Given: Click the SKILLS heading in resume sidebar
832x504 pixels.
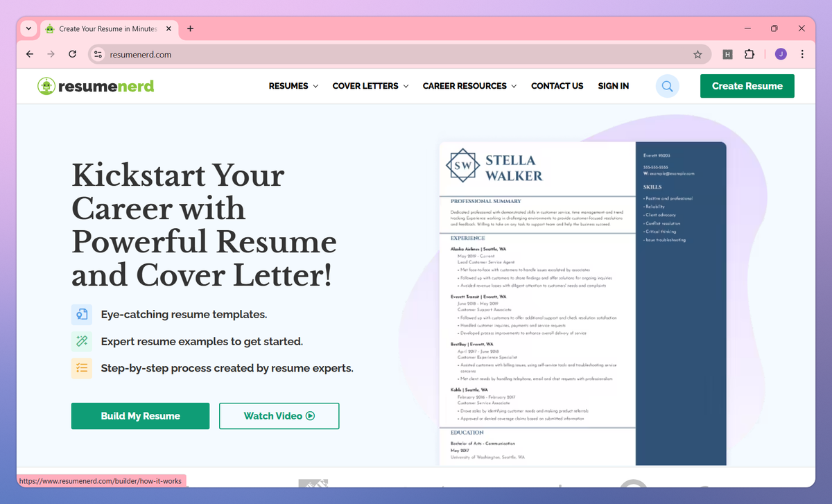Looking at the screenshot, I should coord(652,187).
